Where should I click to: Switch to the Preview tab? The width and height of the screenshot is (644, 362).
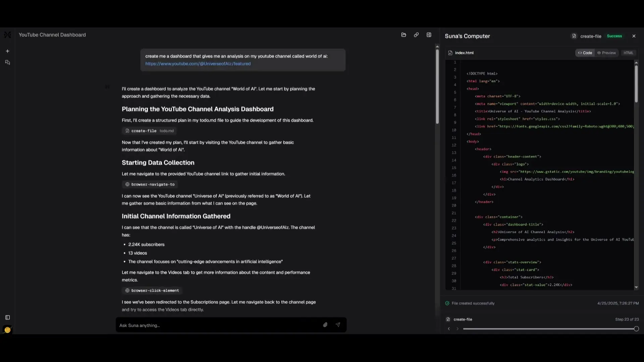tap(606, 53)
